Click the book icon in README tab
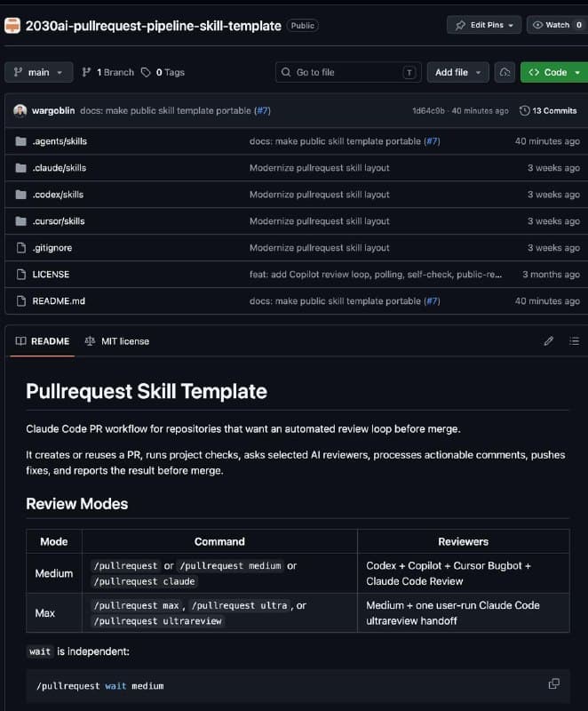 [20, 341]
